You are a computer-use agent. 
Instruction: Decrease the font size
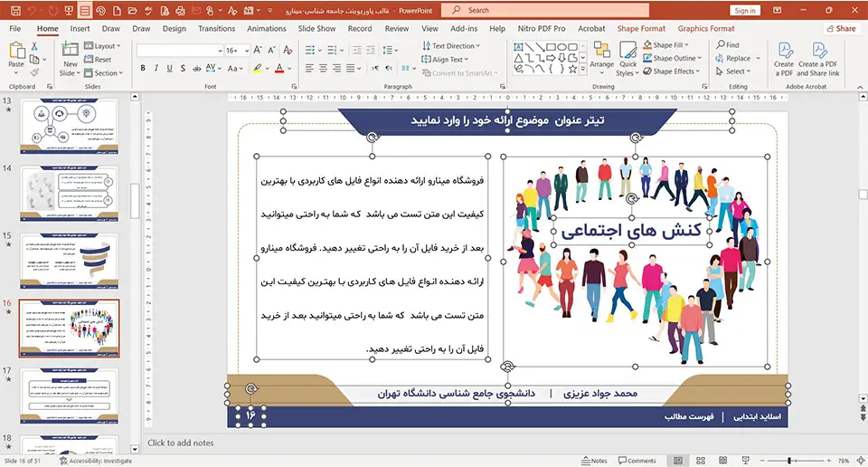pyautogui.click(x=271, y=51)
